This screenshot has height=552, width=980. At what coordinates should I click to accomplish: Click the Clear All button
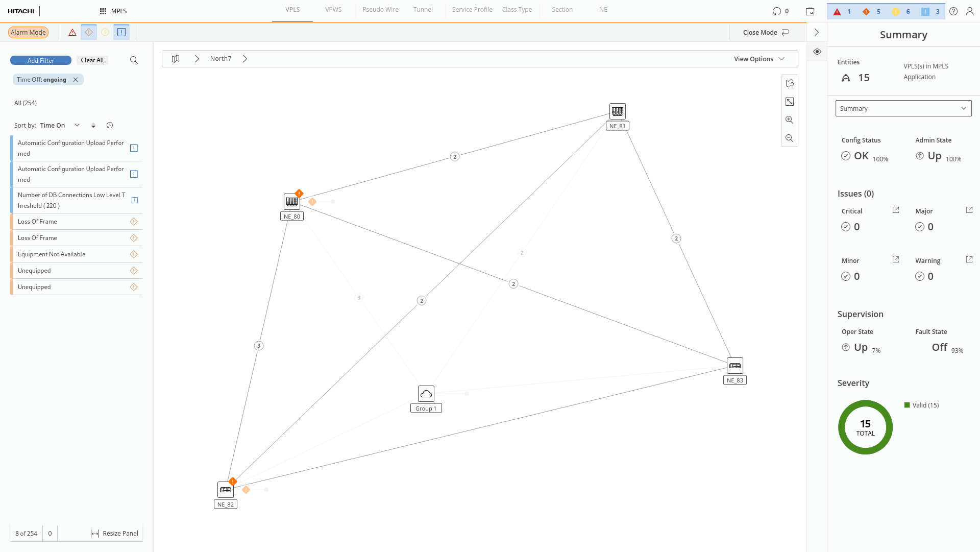[92, 60]
